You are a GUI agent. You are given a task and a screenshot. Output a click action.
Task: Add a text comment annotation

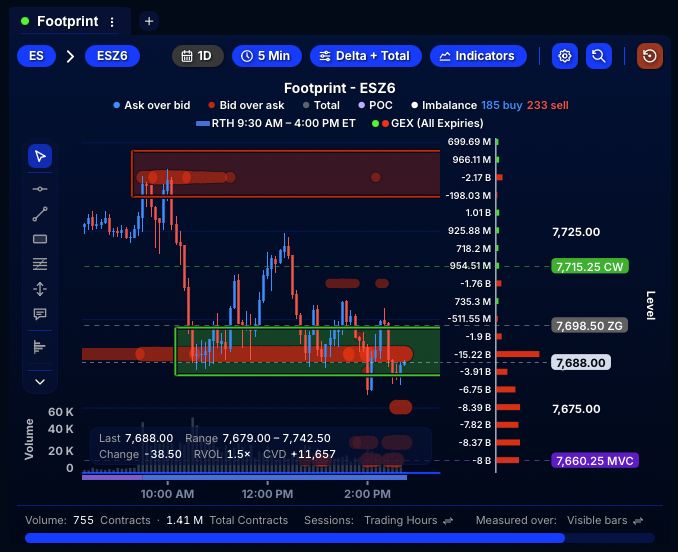[40, 314]
